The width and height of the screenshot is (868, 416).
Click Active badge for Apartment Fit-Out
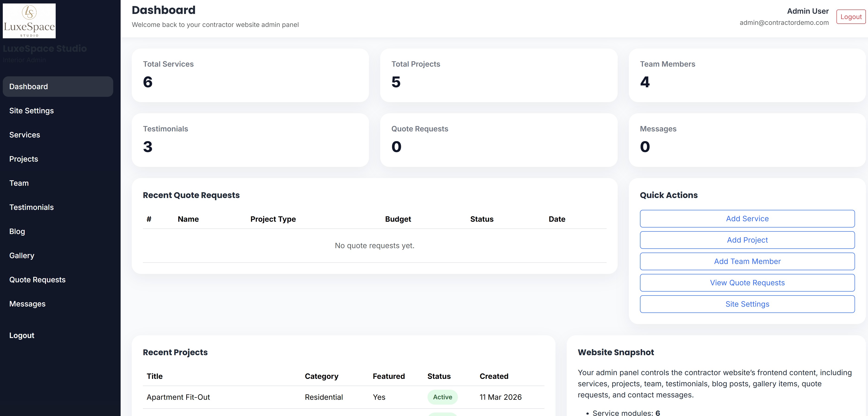click(442, 397)
